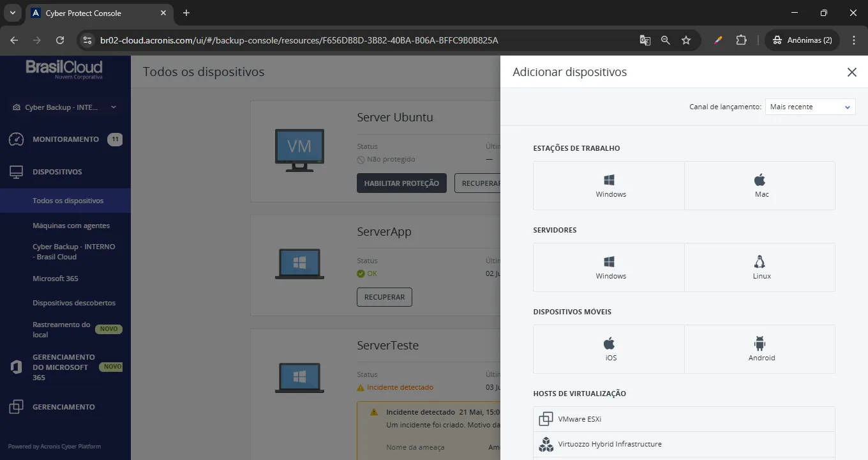
Task: Click the Server Ubuntu device title
Action: tap(395, 118)
